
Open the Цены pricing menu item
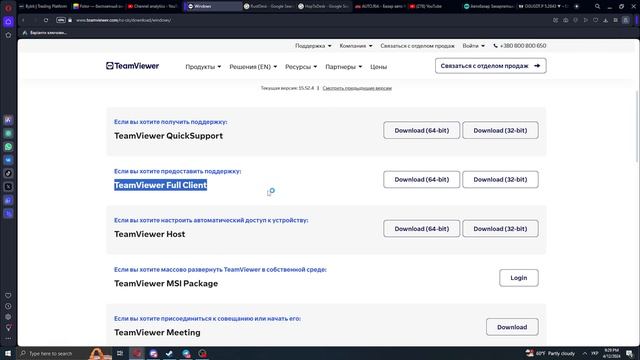tap(378, 67)
